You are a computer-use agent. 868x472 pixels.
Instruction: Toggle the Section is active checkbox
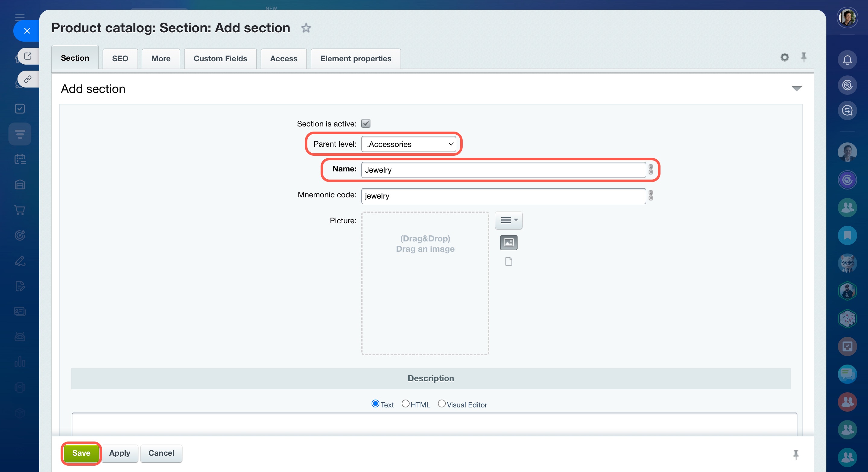366,124
